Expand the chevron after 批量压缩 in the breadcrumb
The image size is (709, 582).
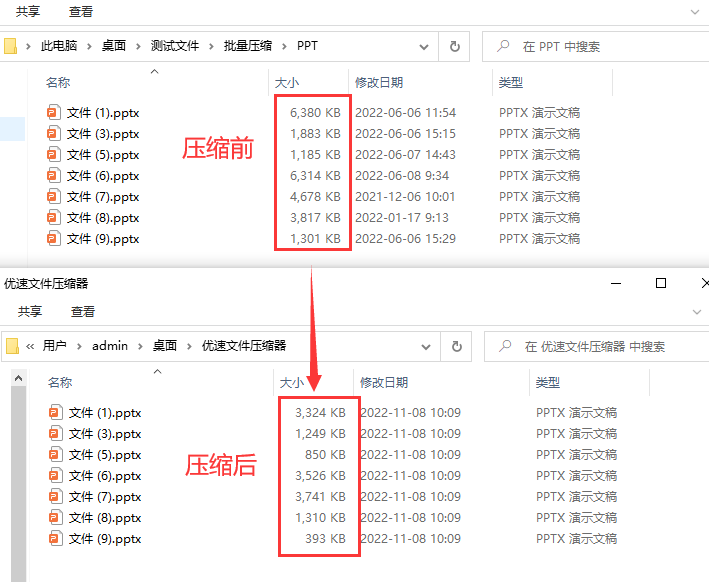coord(284,46)
